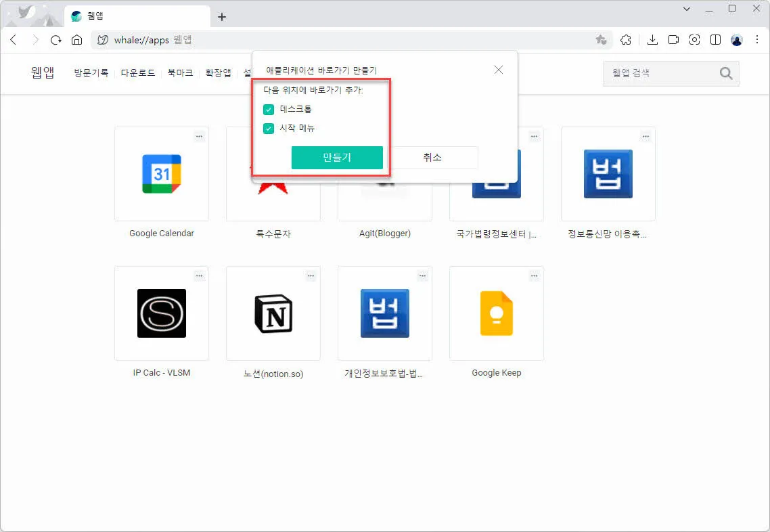Click the web app search magnifier icon
Screen dimensions: 770x532
click(x=726, y=73)
